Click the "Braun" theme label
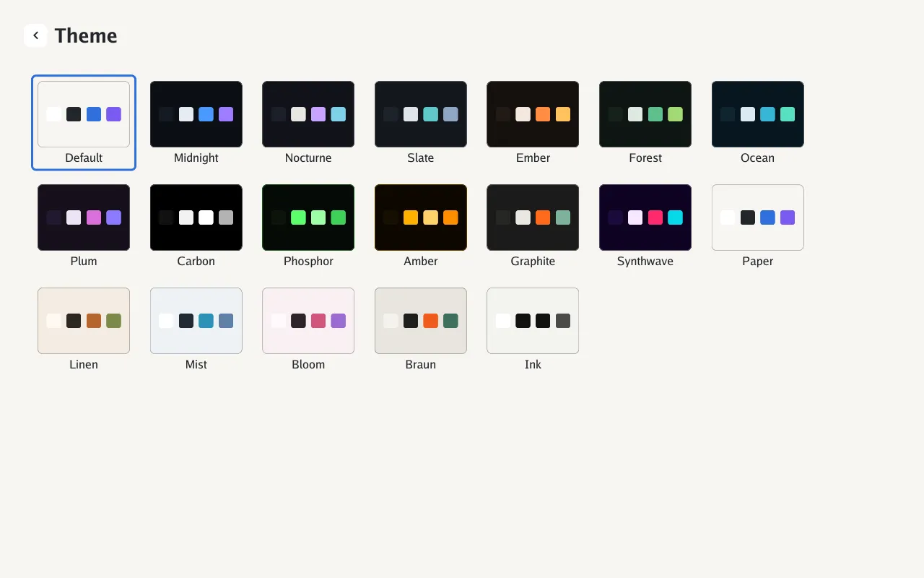 421,365
